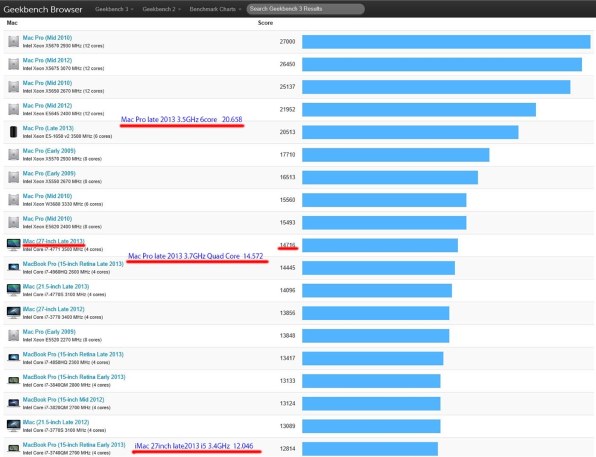Screen dimensions: 596x457
Task: Click the Mac Pro icon in the Xeon W3680 row
Action: (14, 200)
